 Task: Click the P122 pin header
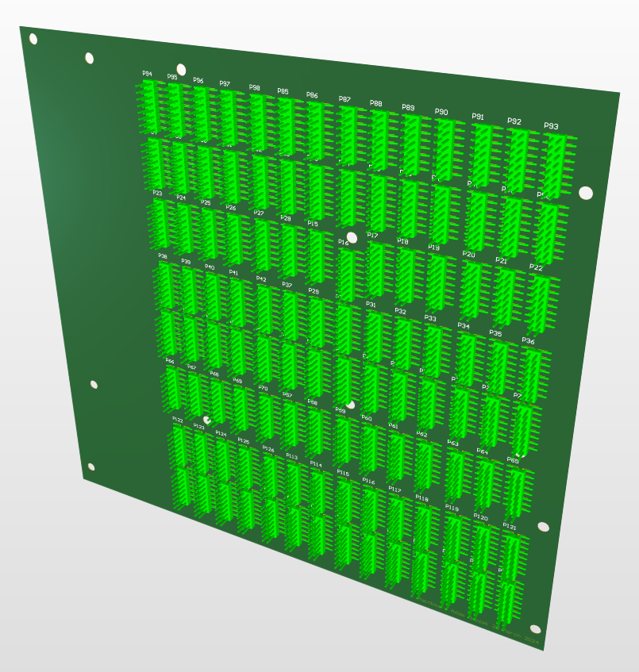(181, 450)
